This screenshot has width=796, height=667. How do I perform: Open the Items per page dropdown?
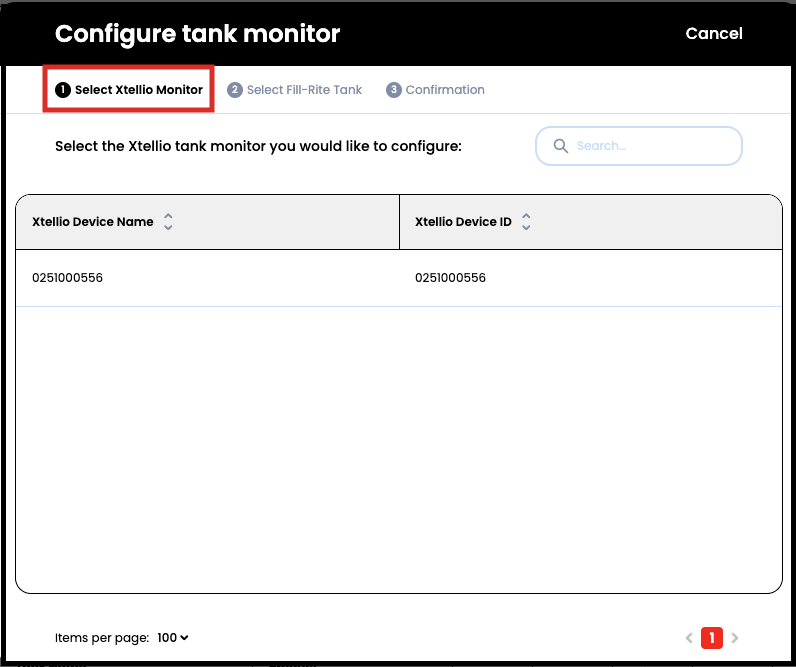173,638
